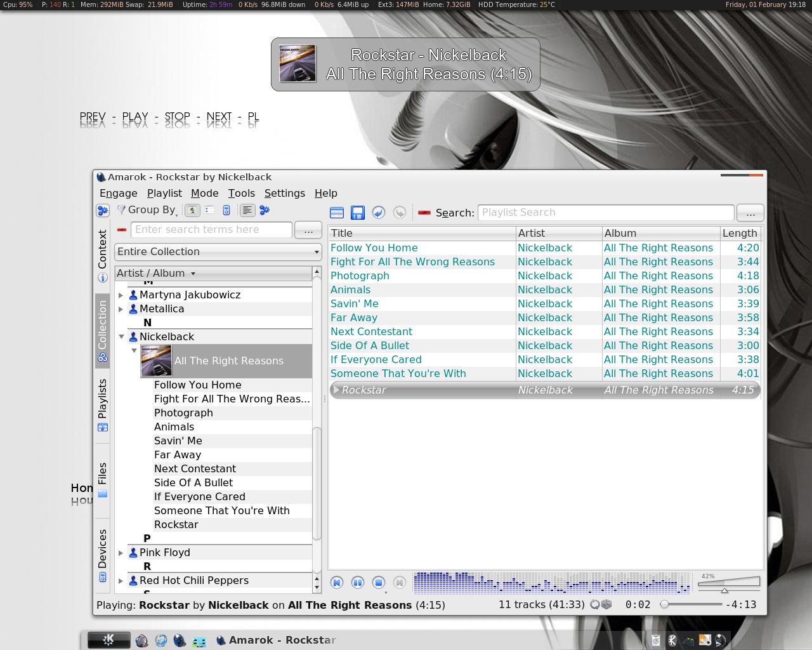Collapse the All The Right Reasons album
The image size is (812, 650).
click(x=134, y=350)
